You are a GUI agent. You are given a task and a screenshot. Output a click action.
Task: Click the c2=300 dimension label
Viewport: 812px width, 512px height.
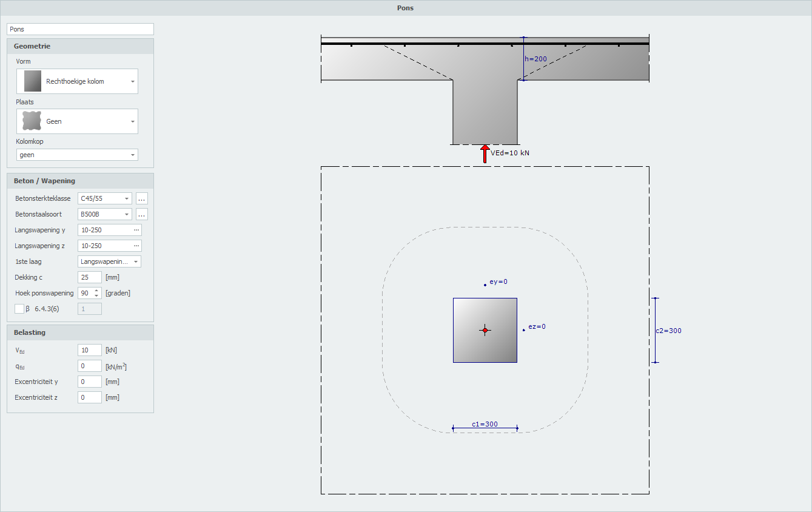pyautogui.click(x=669, y=331)
